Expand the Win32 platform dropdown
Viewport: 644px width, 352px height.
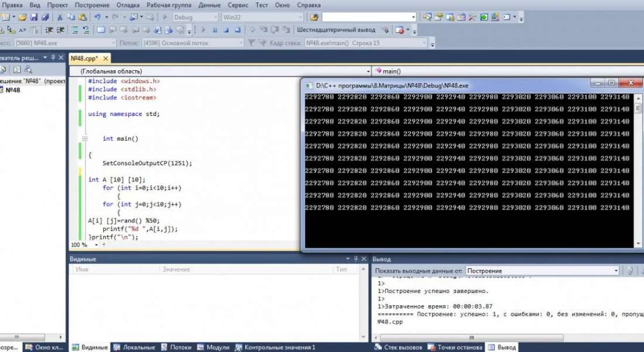click(300, 18)
